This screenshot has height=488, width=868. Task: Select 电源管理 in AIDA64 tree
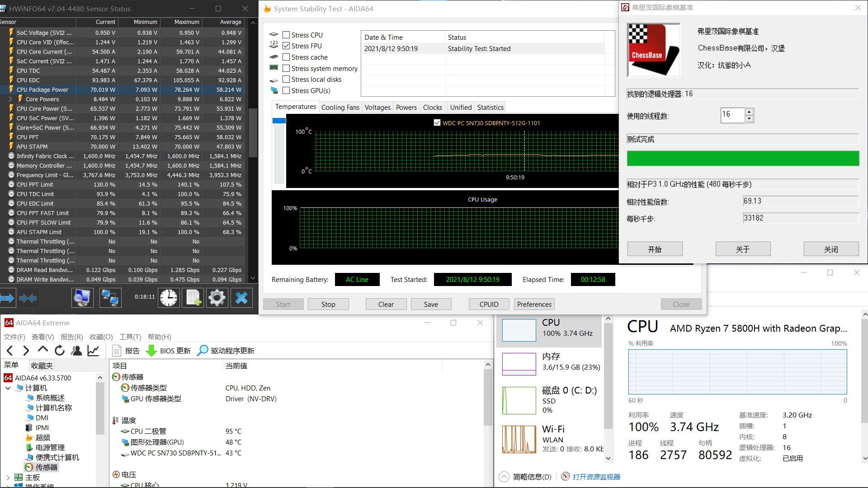pyautogui.click(x=45, y=447)
